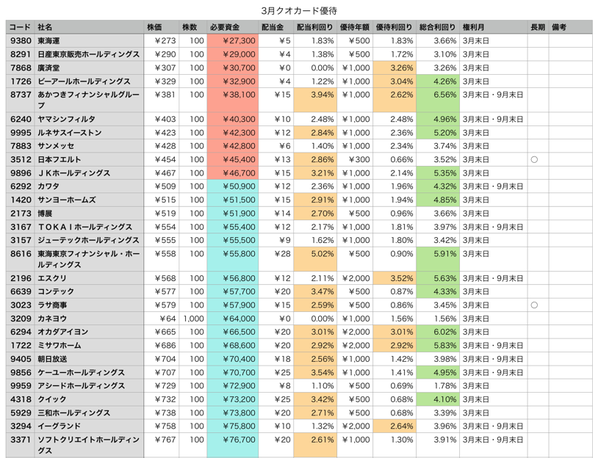Select company 東海東京フィナンシャル・ホールディングス
Viewport: 598px width, 458px height.
(88, 259)
